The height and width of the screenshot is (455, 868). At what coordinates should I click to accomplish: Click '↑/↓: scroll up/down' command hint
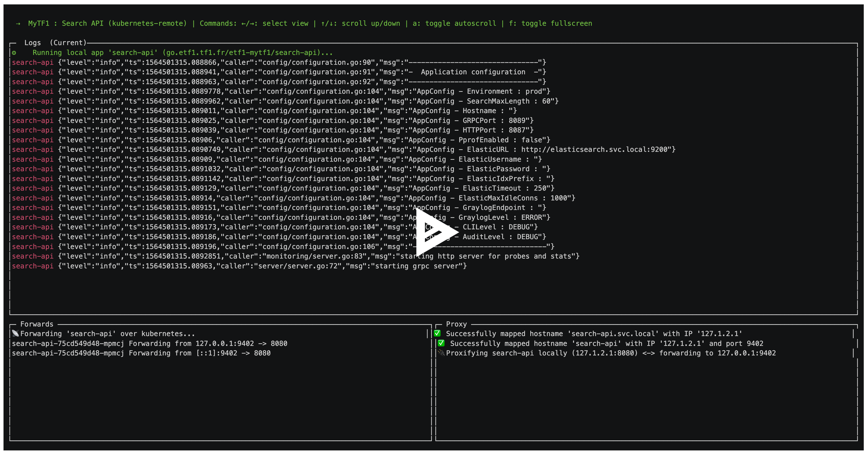(360, 24)
